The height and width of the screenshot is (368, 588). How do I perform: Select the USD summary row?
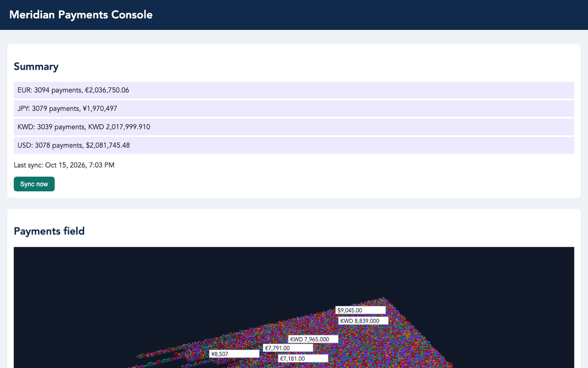[x=294, y=145]
